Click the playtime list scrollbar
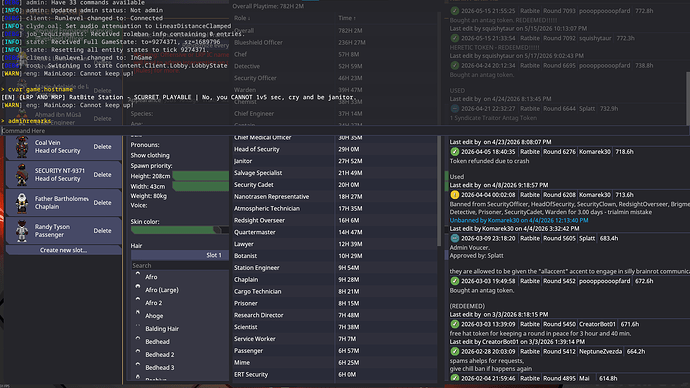The height and width of the screenshot is (388, 690). click(439, 190)
